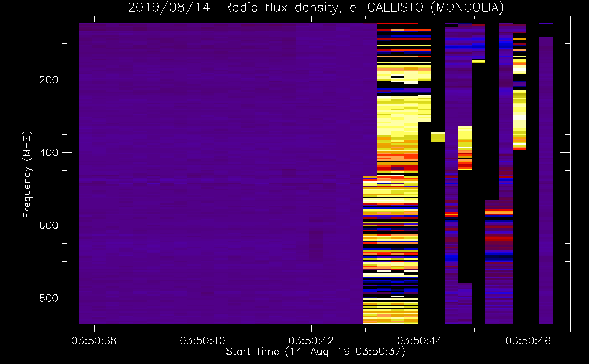Click the 03:50:40 time tick label

[202, 341]
